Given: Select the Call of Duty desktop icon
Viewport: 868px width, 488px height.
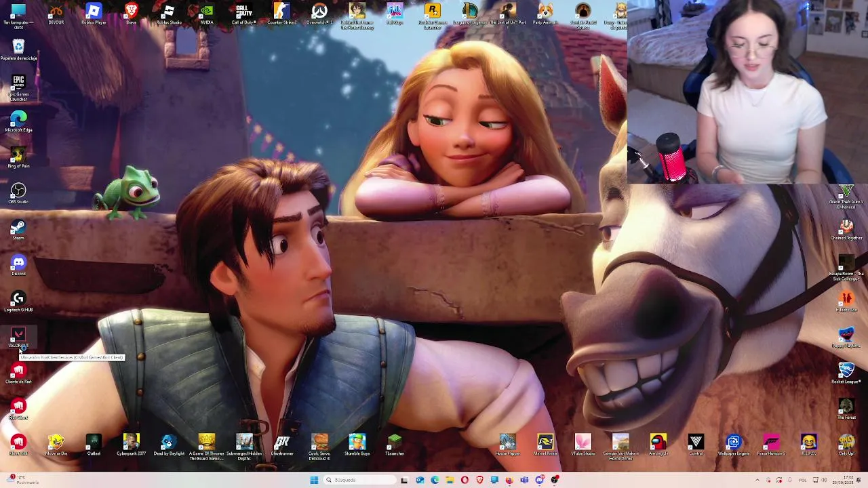Looking at the screenshot, I should [244, 14].
